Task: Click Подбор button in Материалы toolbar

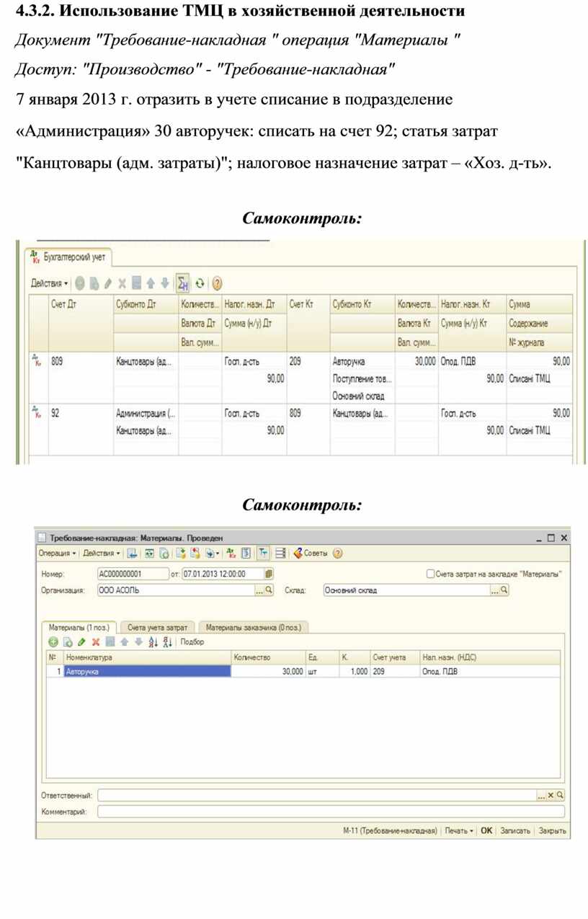Action: pyautogui.click(x=192, y=641)
